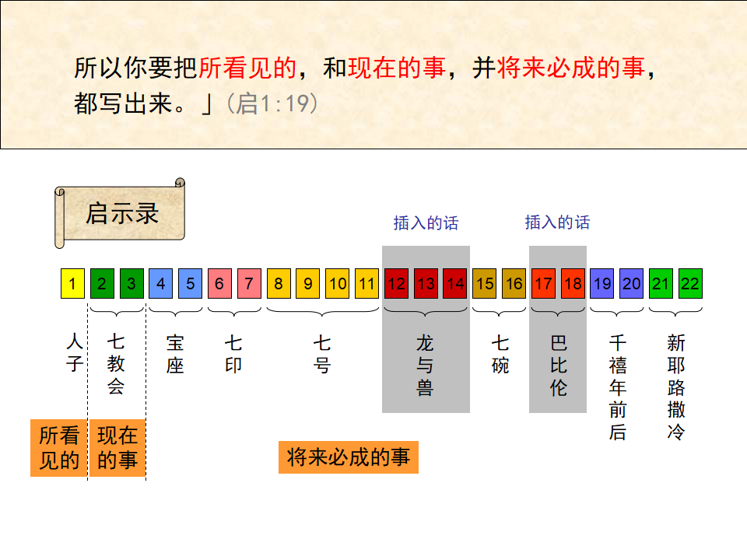Click the vertical 巴比伦 label
Viewport: 747px width, 560px height.
click(x=558, y=366)
